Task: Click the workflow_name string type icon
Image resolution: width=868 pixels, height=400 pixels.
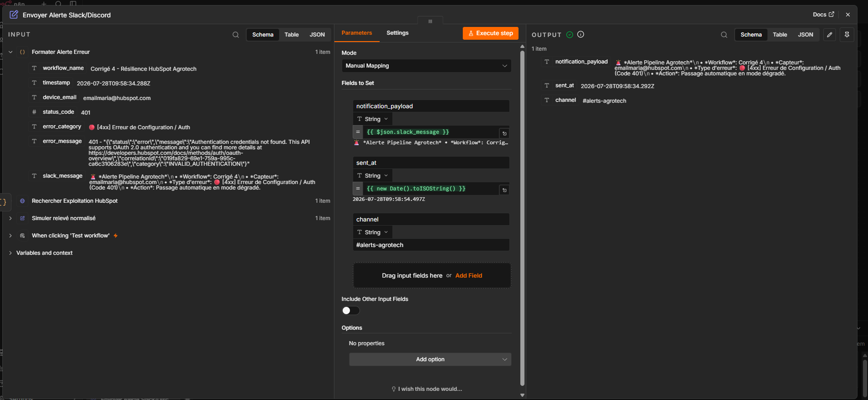Action: [34, 68]
